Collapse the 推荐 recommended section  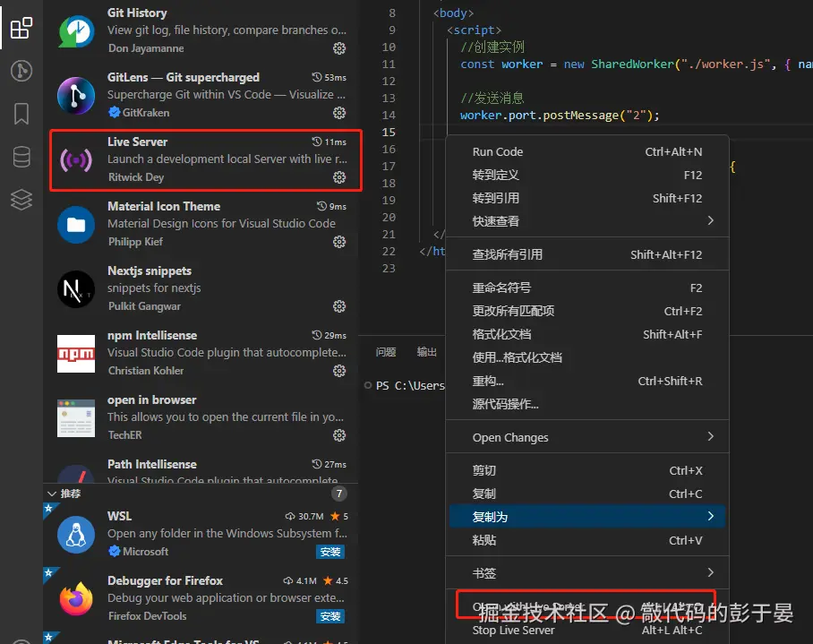(52, 494)
